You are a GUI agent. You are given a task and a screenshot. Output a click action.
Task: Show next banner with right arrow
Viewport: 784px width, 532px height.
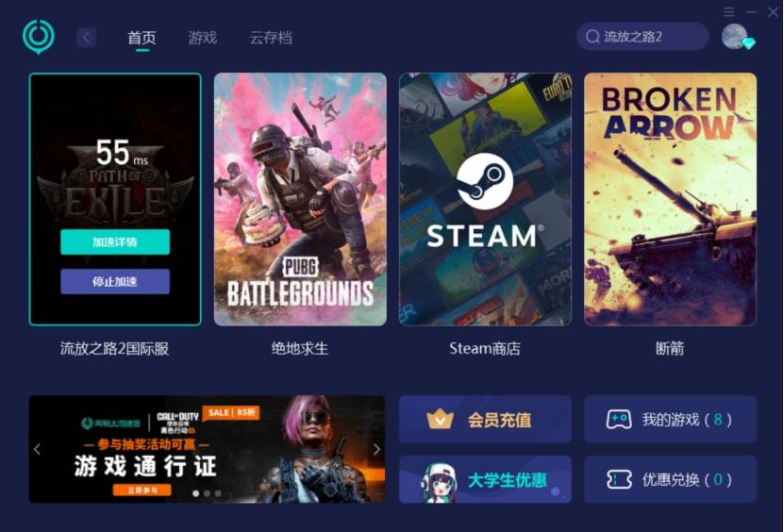click(x=376, y=449)
